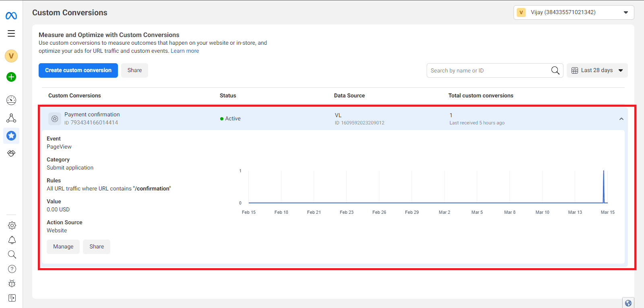644x308 pixels.
Task: Open the Help question mark icon
Action: (12, 269)
